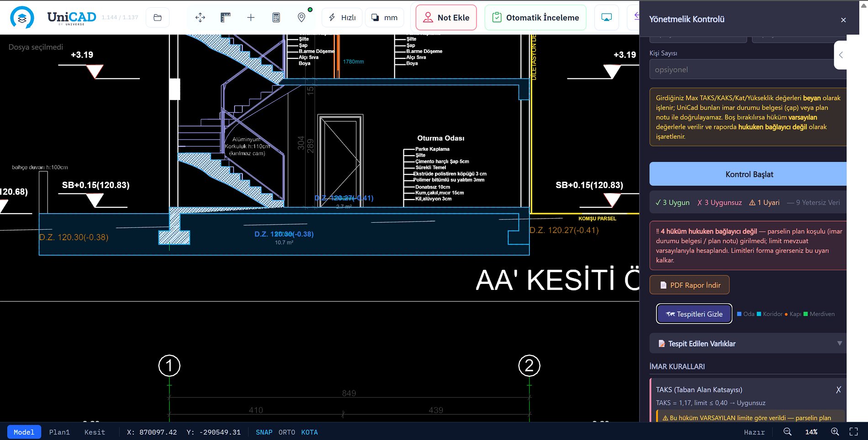Click the Kontrol Başlat button
Viewport: 868px width, 440px height.
click(x=748, y=174)
